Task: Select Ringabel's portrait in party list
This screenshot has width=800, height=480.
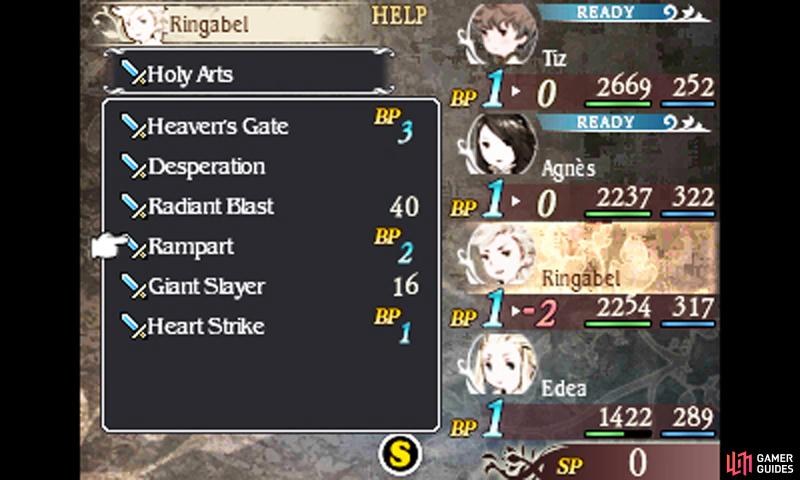Action: tap(501, 253)
